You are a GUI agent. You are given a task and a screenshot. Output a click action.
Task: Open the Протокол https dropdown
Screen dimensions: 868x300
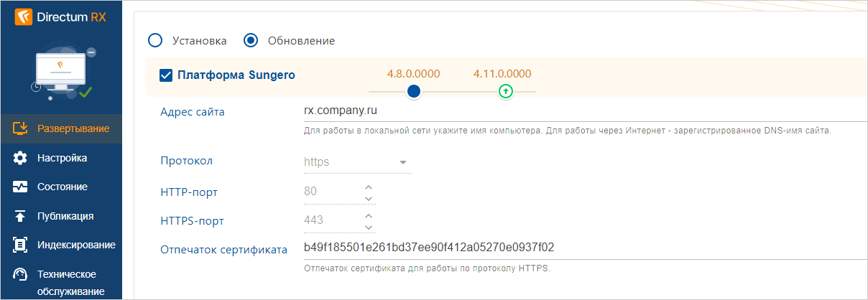click(x=402, y=162)
